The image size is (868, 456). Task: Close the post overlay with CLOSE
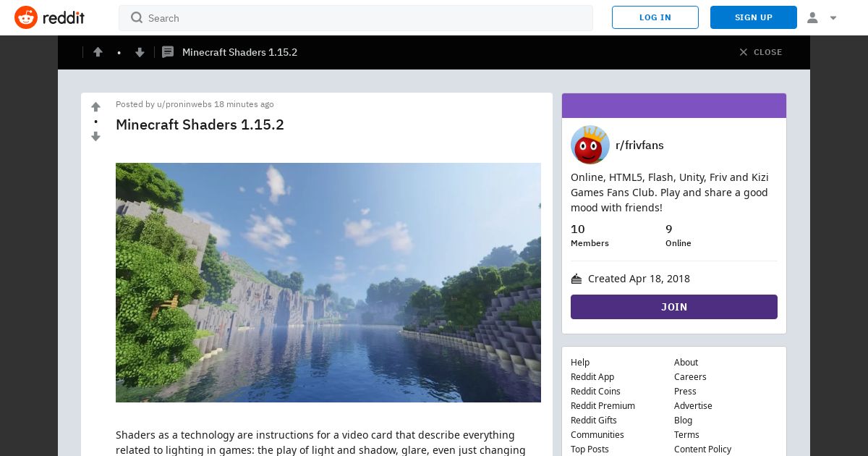tap(760, 52)
